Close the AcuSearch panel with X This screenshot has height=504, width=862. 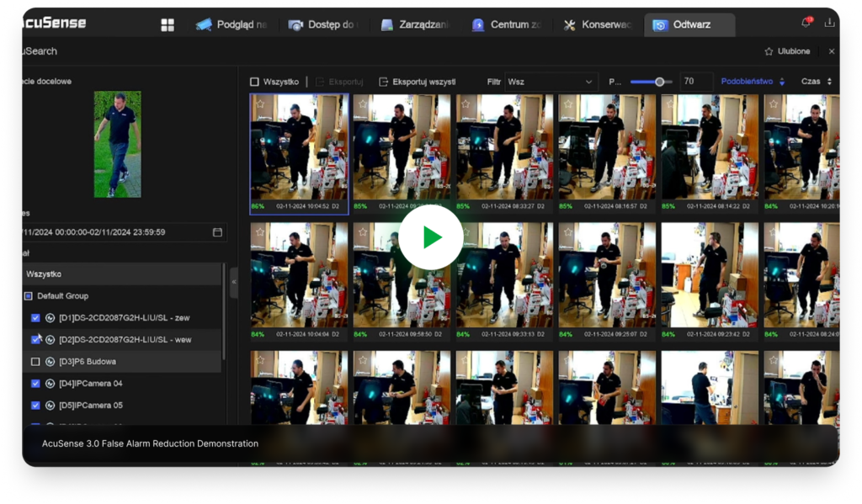[x=832, y=51]
